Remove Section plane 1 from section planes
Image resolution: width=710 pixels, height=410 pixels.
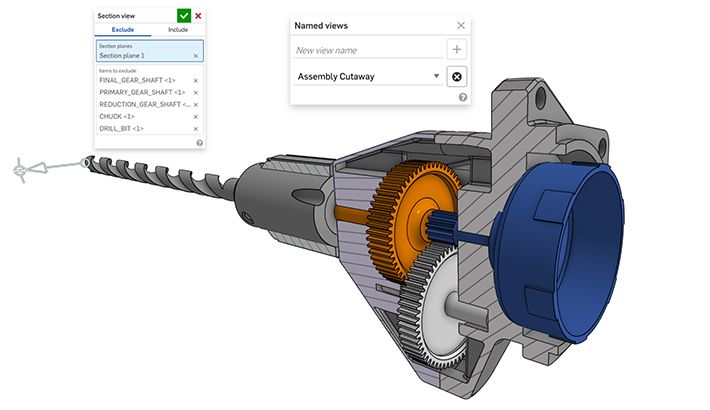point(196,56)
